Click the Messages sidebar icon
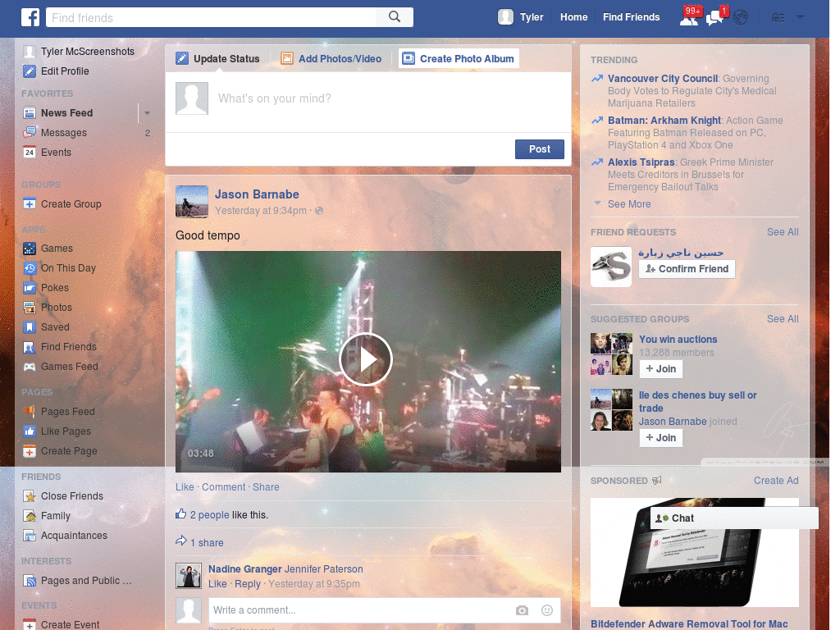The image size is (840, 630). pos(30,133)
